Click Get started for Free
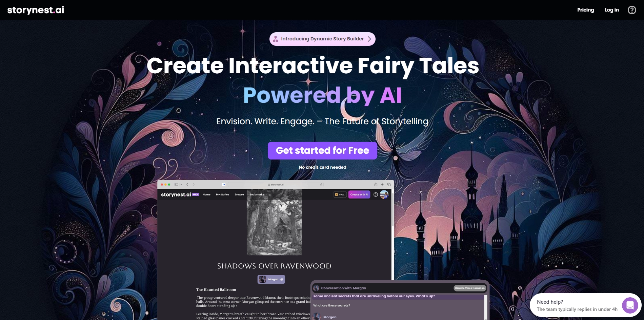The image size is (644, 320). point(322,150)
